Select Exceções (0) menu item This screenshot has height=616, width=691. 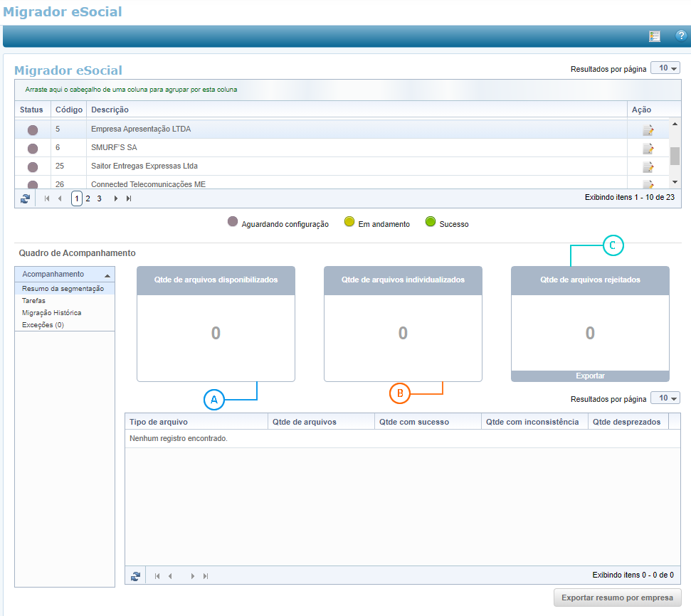click(43, 325)
